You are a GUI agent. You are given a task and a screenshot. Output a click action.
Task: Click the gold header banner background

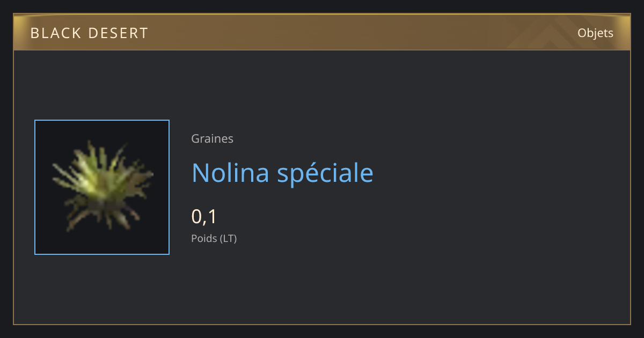point(322,32)
